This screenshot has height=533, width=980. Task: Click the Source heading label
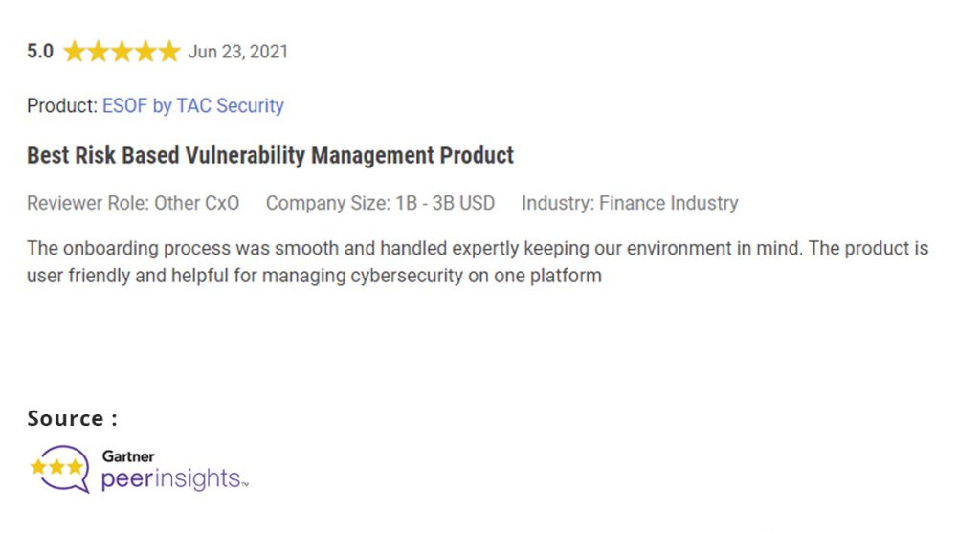(x=72, y=418)
